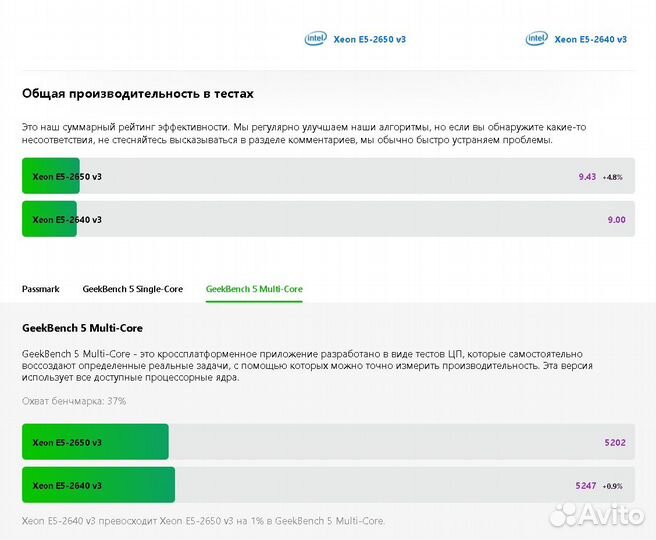Click the 9.00 overall score value
This screenshot has height=540, width=656.
(616, 220)
